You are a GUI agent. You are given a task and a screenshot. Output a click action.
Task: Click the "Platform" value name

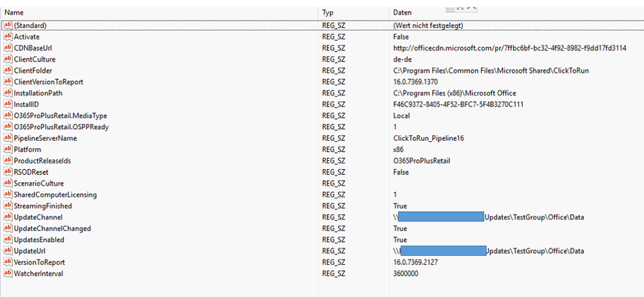pos(28,149)
